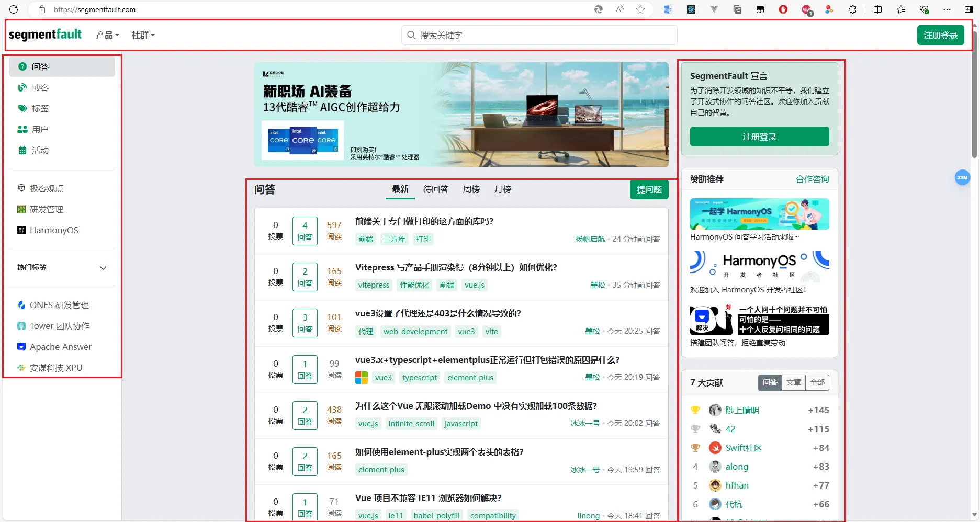
Task: Click the 合作咨询 link
Action: [x=812, y=179]
